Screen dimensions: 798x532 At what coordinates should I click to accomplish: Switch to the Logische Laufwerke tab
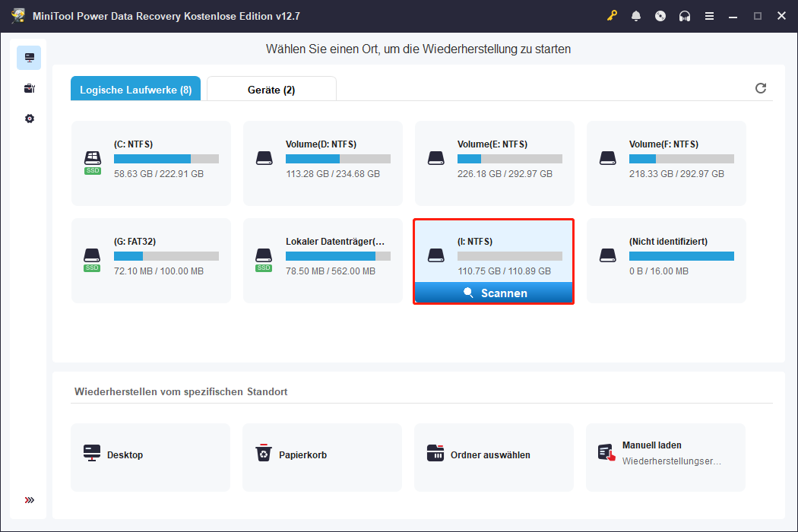coord(135,88)
